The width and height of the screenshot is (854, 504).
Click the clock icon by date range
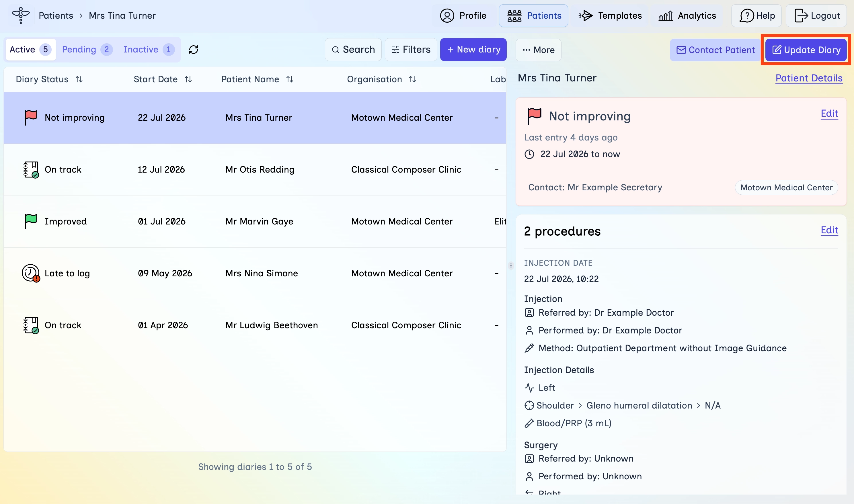[x=529, y=154]
